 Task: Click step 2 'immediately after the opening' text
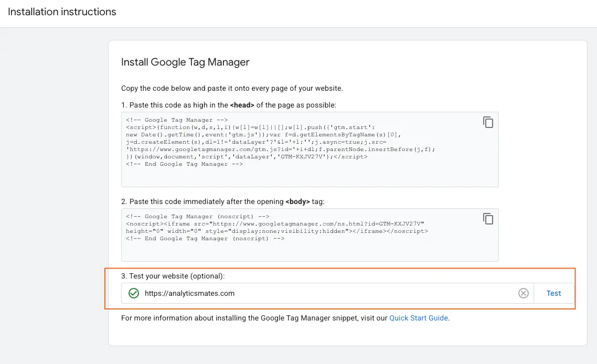(x=223, y=202)
